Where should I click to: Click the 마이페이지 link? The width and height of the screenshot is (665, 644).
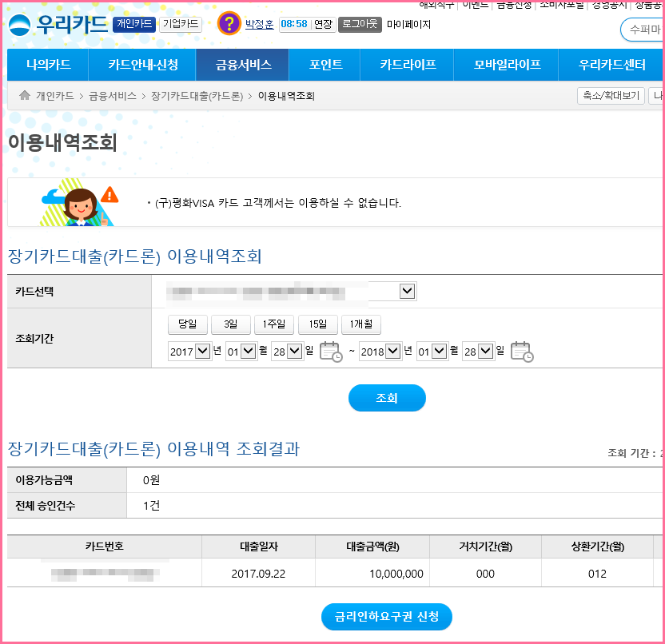pyautogui.click(x=408, y=24)
